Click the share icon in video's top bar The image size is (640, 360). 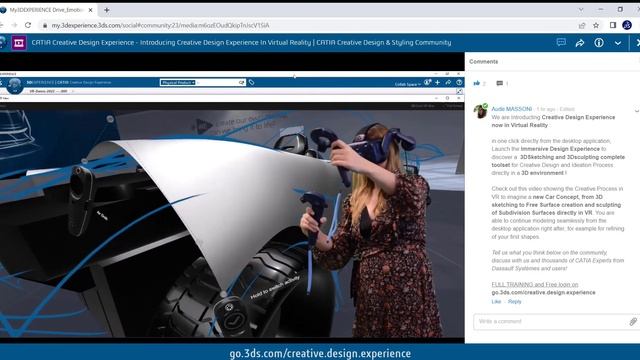[x=448, y=82]
